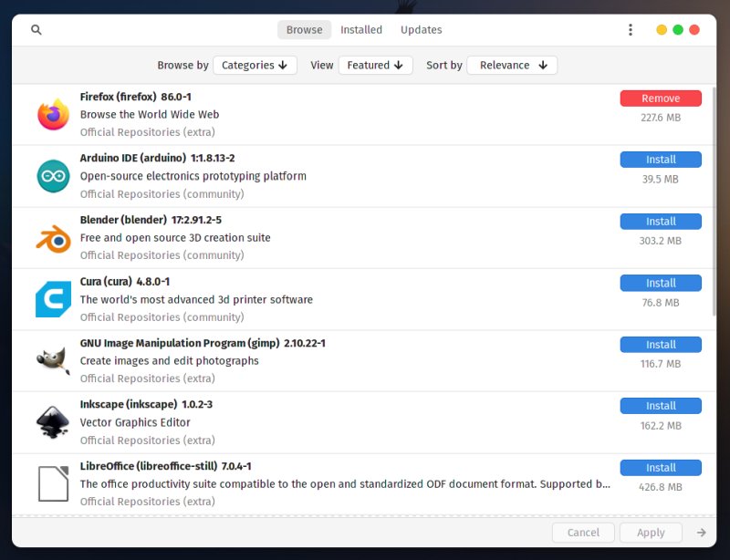Open the three-dot options menu
Image resolution: width=730 pixels, height=560 pixels.
pos(630,30)
